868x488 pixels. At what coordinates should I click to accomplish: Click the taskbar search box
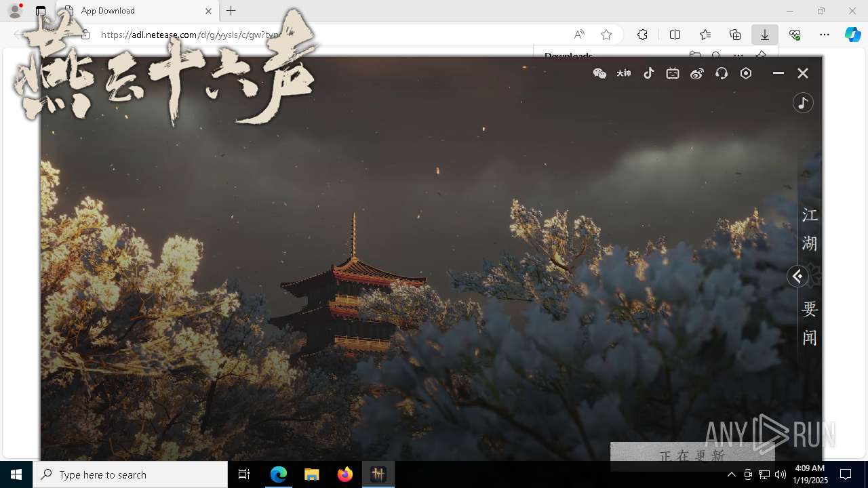click(x=130, y=474)
